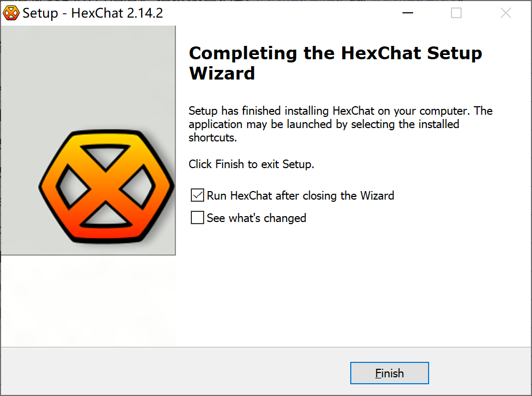Image resolution: width=532 pixels, height=396 pixels.
Task: Click the top triangle cutout in HexChat logo
Action: pyautogui.click(x=106, y=156)
